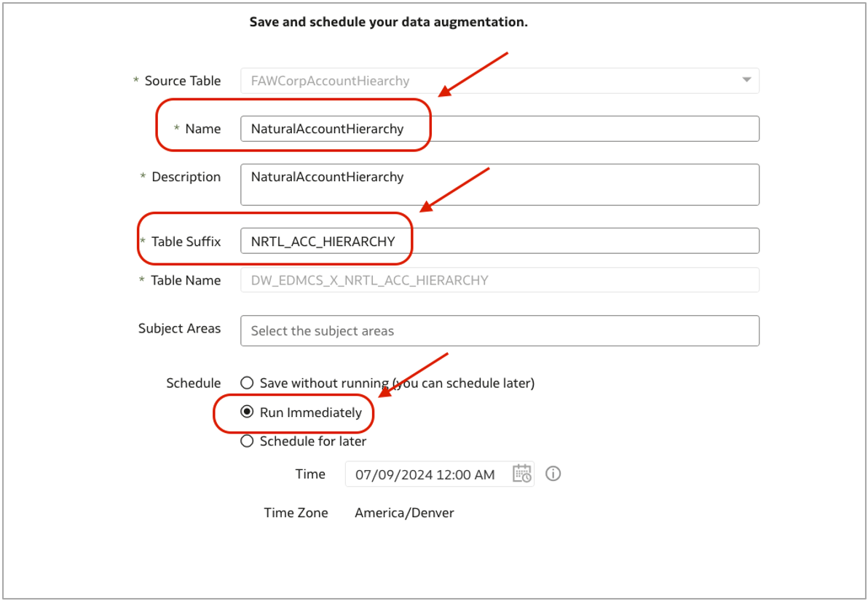This screenshot has height=601, width=868.
Task: Click the Time input showing 07/09/2024
Action: pyautogui.click(x=426, y=474)
